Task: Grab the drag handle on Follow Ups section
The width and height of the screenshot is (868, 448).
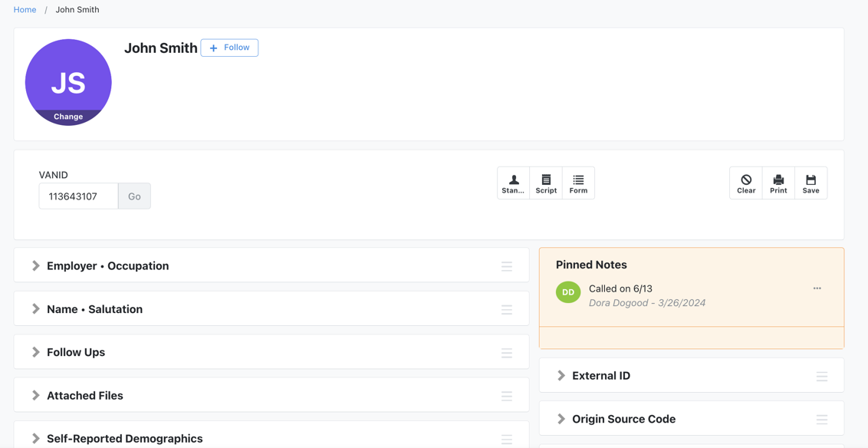Action: tap(507, 353)
